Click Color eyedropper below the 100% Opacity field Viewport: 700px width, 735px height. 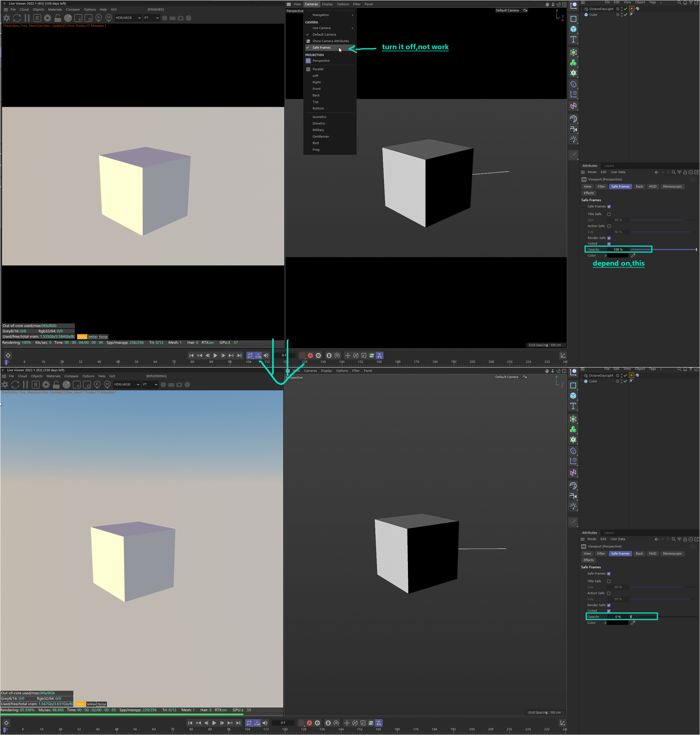tap(633, 256)
